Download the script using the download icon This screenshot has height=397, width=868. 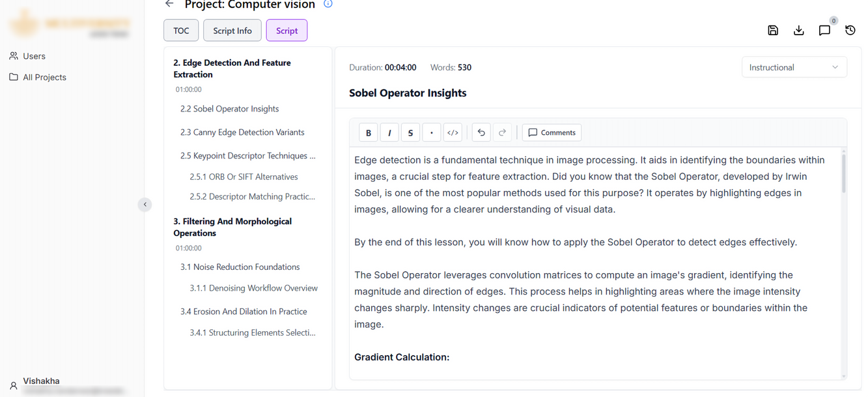coord(799,30)
